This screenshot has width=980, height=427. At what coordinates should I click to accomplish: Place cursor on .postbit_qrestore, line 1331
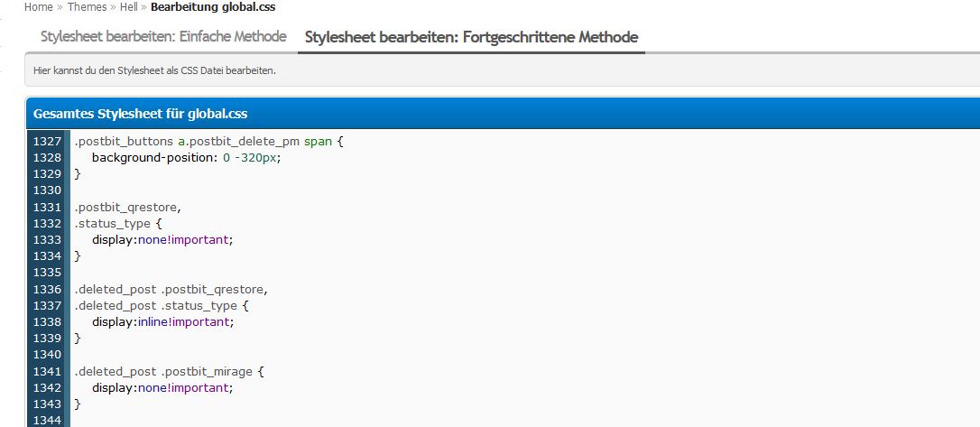click(x=127, y=207)
